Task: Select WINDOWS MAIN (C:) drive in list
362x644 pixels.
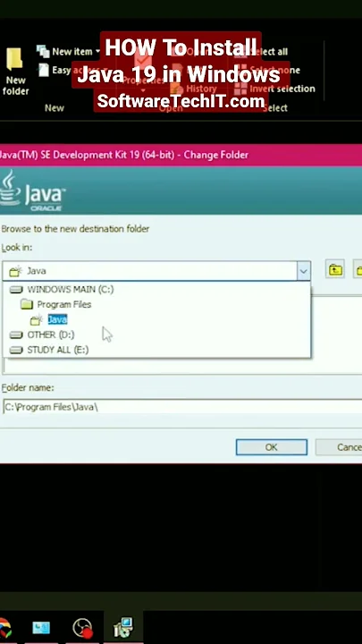Action: (x=62, y=290)
